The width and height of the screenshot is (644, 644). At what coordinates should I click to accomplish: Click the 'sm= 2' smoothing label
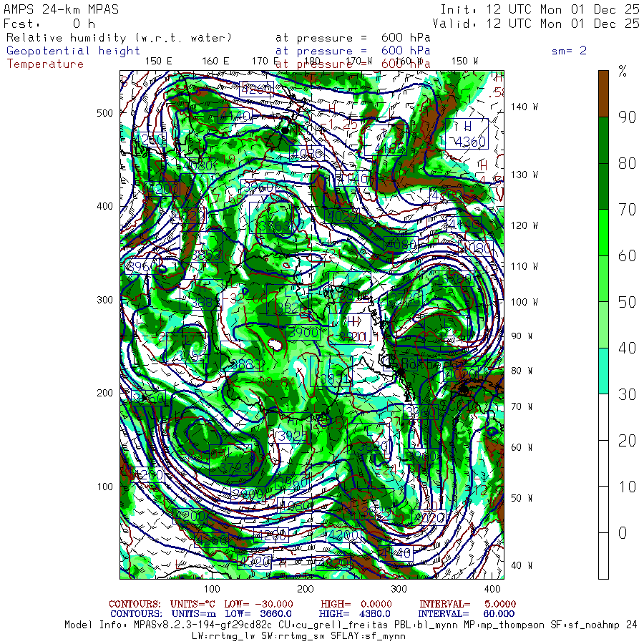569,51
